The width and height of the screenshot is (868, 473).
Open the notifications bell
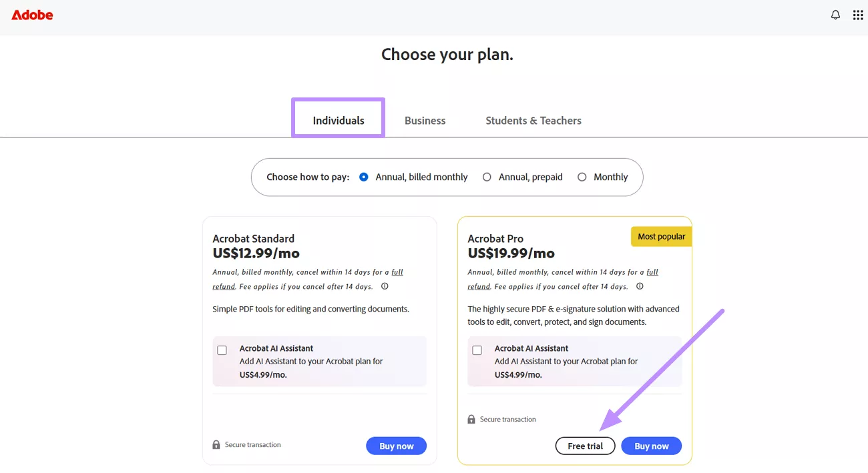835,15
